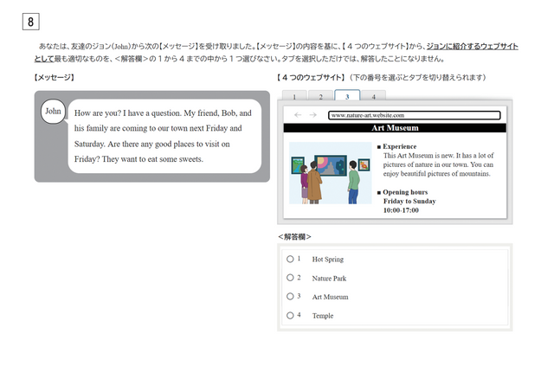Select the Hot Spring radio button
The height and width of the screenshot is (392, 554).
(290, 259)
